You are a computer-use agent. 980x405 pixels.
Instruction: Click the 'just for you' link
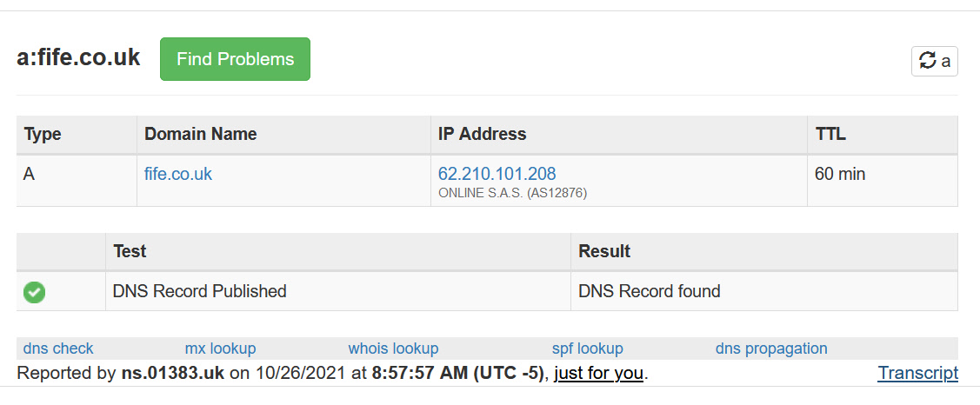click(x=599, y=373)
